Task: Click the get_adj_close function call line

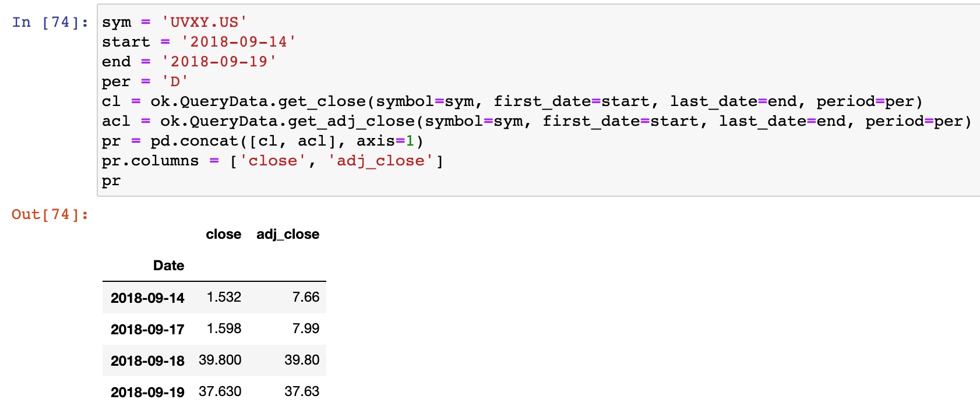Action: click(537, 121)
